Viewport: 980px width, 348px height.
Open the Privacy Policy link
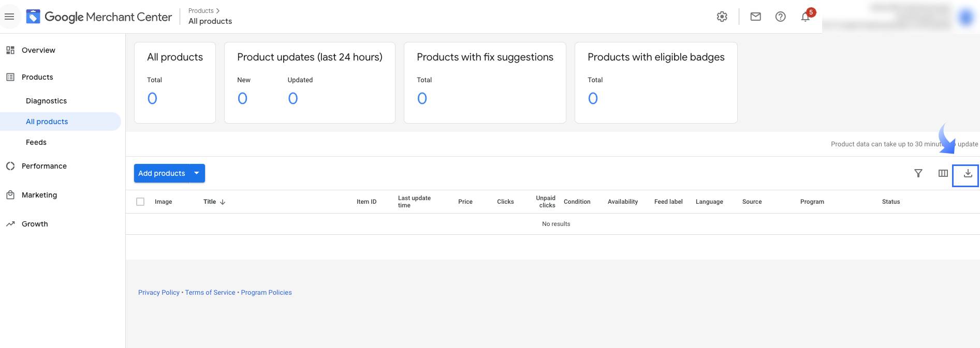point(158,293)
